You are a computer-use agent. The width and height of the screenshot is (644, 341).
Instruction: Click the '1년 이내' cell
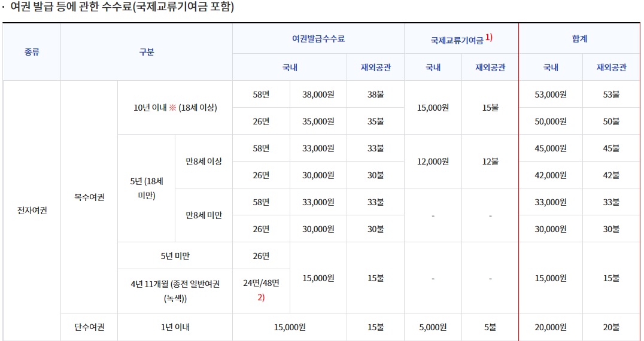(175, 327)
